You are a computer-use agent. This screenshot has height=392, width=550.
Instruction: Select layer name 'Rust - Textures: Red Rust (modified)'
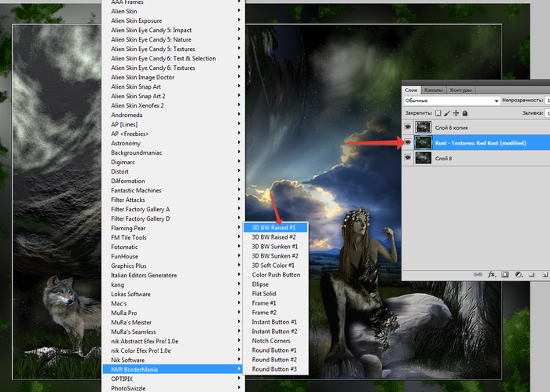(x=481, y=143)
